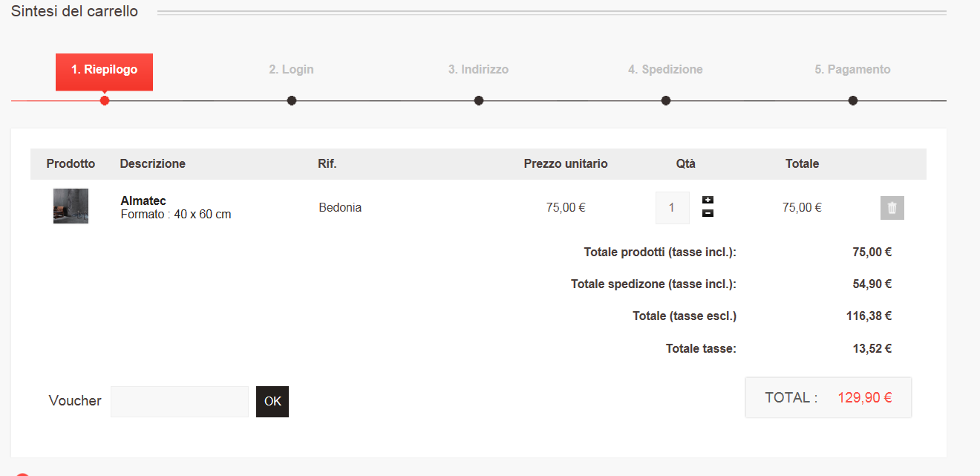The width and height of the screenshot is (980, 476).
Task: Go to the 2. Login step
Action: pos(291,70)
